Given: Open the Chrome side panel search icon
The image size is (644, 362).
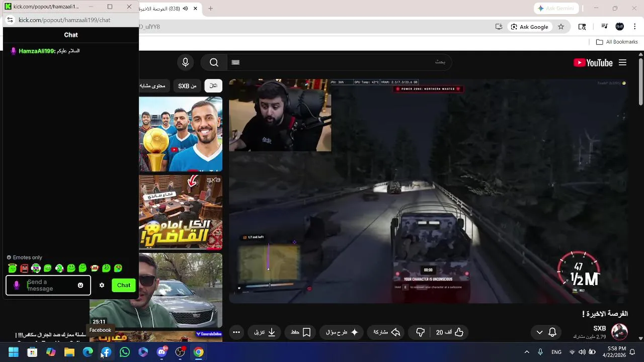Looking at the screenshot, I should click(582, 27).
